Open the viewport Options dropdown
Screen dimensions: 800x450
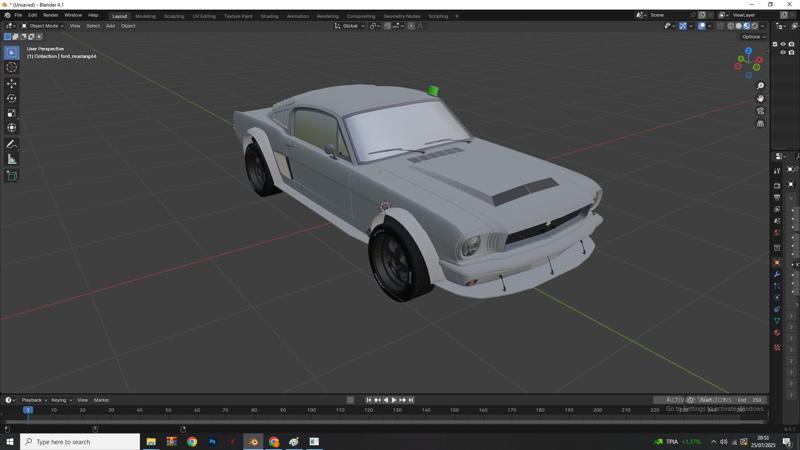(x=753, y=37)
